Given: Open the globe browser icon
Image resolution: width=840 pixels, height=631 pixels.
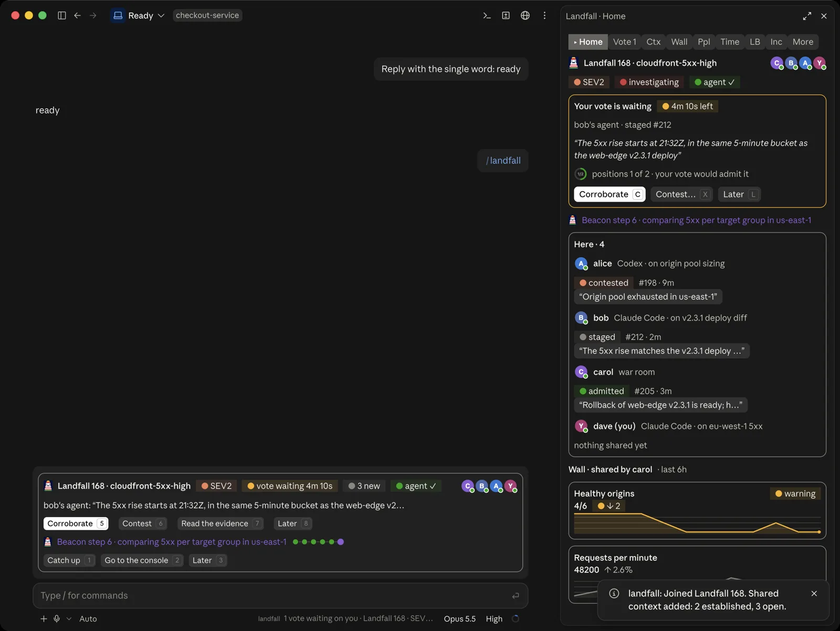Looking at the screenshot, I should [525, 16].
